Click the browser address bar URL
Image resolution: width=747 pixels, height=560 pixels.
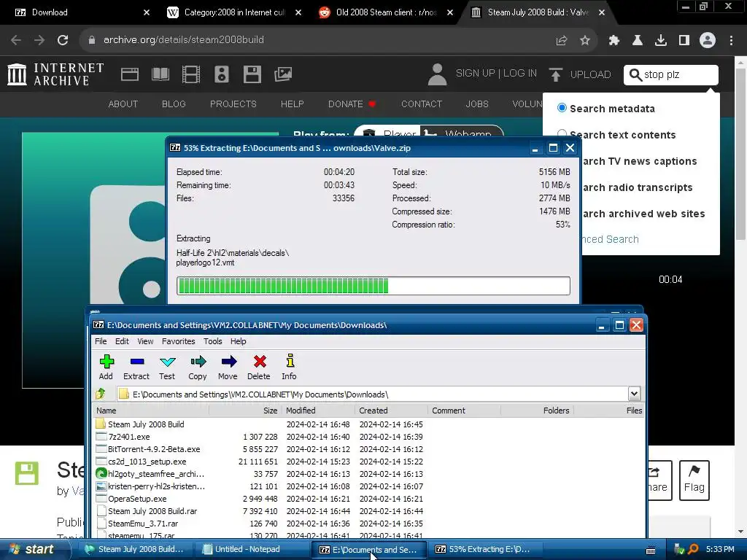point(183,40)
